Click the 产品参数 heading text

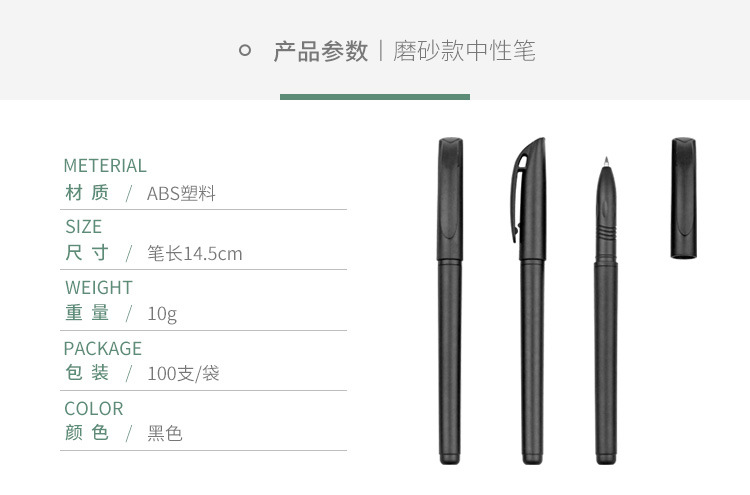point(321,51)
